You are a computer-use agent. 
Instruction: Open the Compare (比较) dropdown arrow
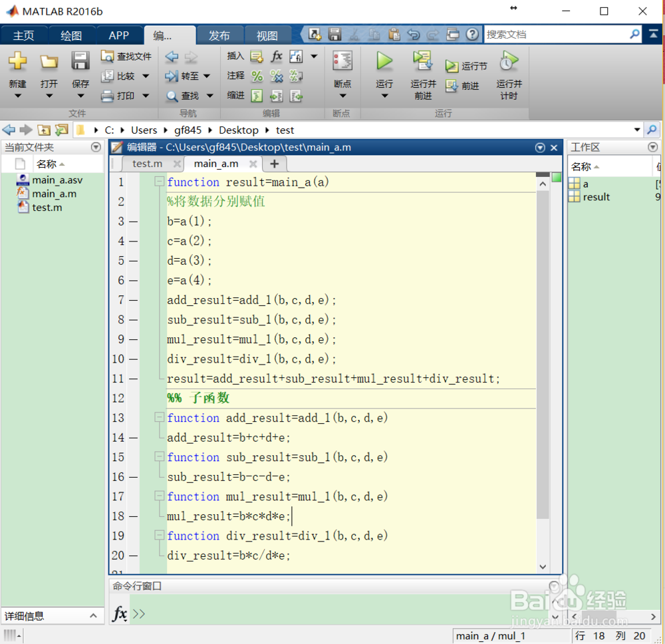(x=146, y=77)
